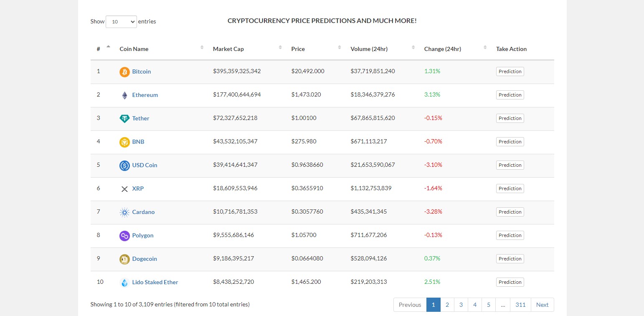Click the Bitcoin coin icon
Viewport: 644px width, 316px height.
[x=124, y=71]
